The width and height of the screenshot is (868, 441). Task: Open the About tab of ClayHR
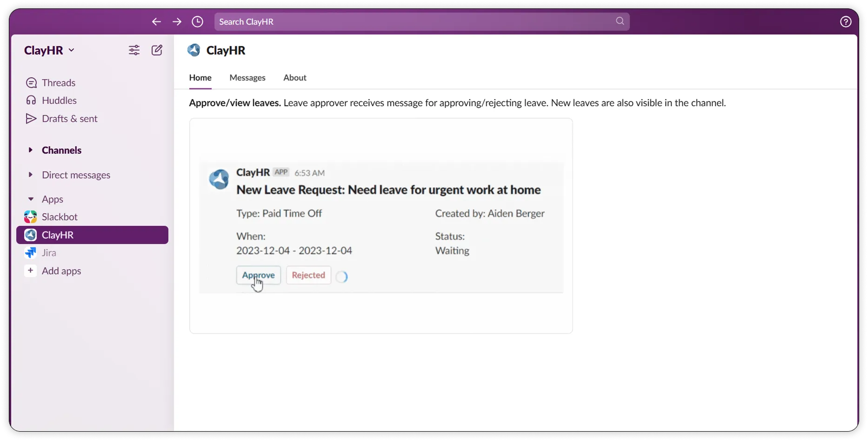click(294, 78)
